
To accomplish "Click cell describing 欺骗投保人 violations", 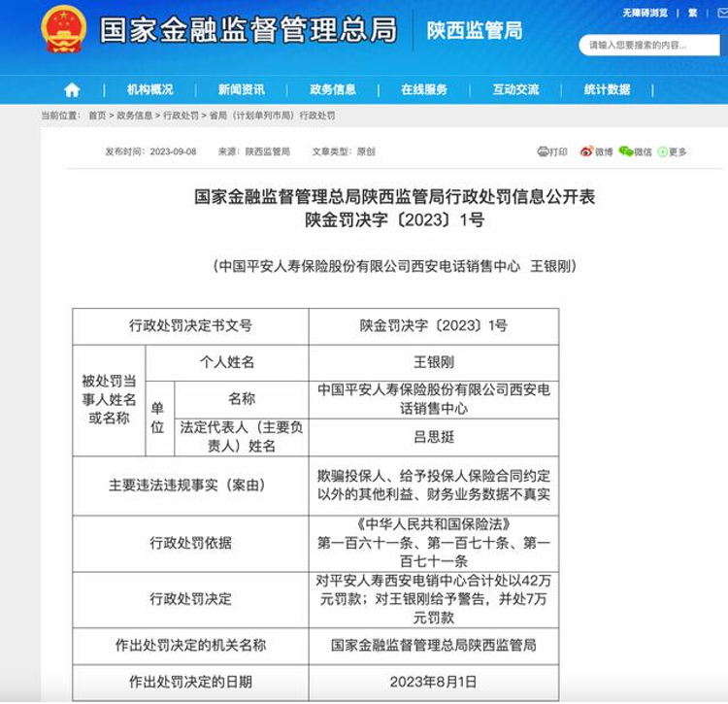I will click(433, 486).
